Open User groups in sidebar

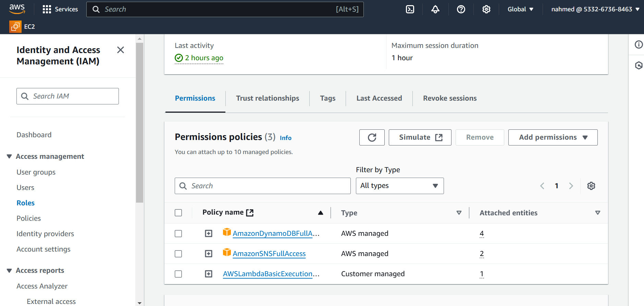pyautogui.click(x=36, y=172)
